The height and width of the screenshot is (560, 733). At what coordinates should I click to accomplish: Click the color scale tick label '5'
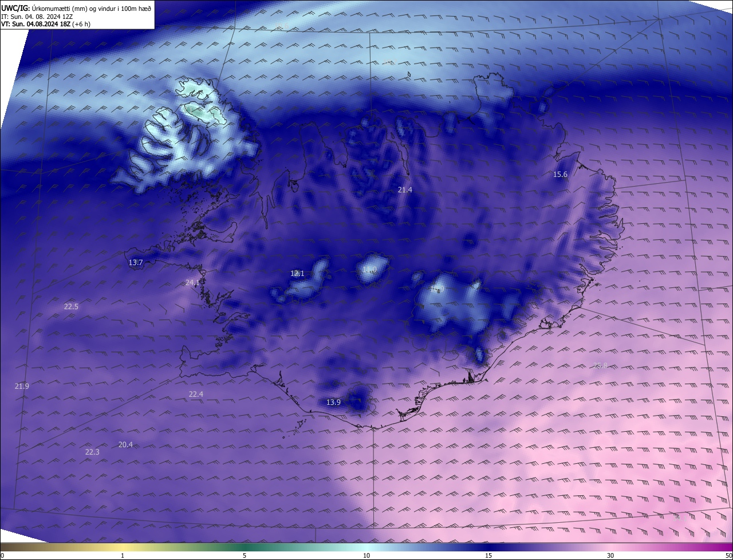coord(245,555)
